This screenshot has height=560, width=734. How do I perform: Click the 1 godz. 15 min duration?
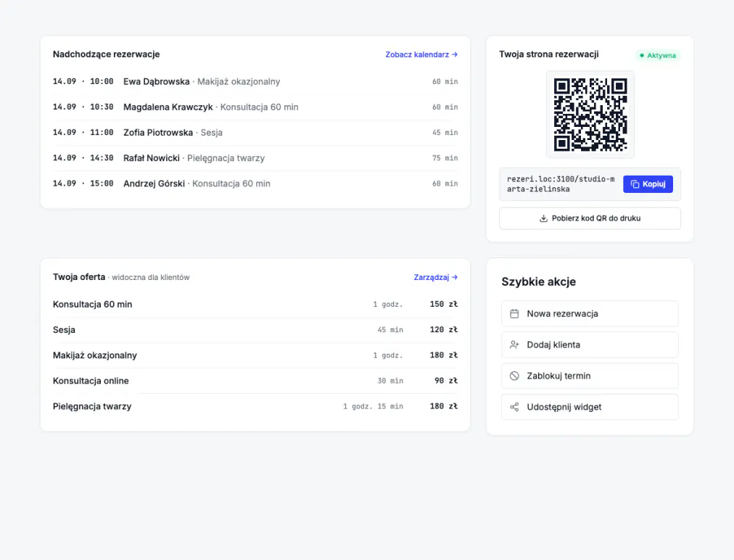click(x=373, y=406)
